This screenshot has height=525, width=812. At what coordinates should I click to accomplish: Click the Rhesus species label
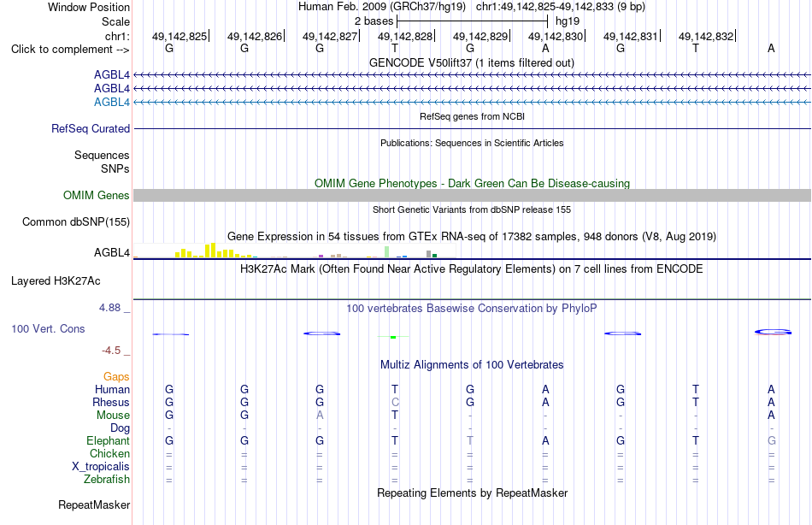pos(111,402)
